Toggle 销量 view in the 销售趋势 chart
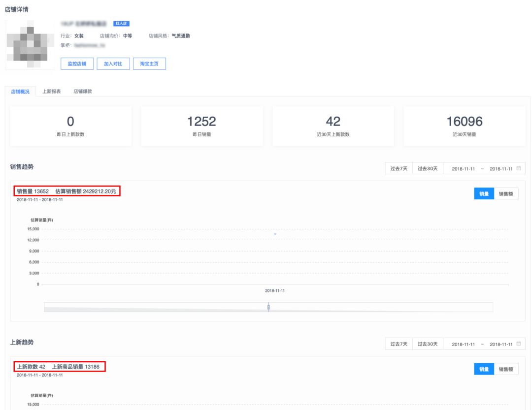532x410 pixels. point(484,193)
